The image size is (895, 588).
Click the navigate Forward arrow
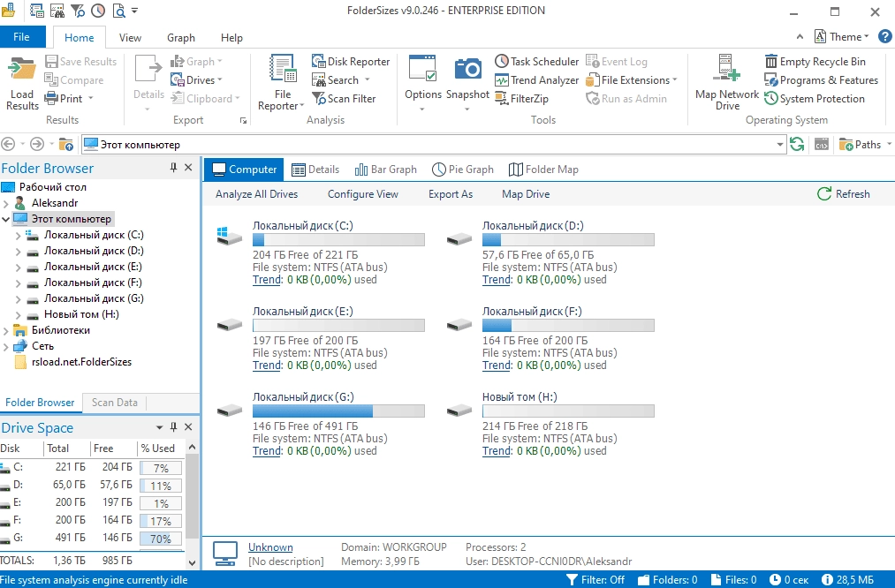coord(36,144)
